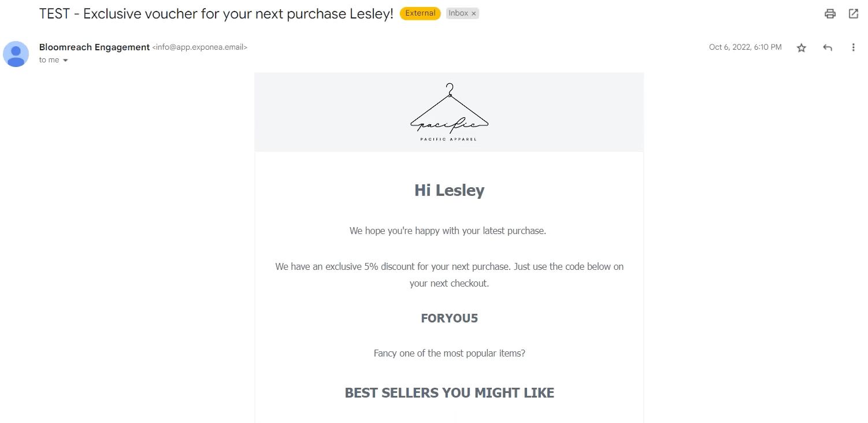Click the Bloomreach Engagement sender name
This screenshot has height=423, width=868.
tap(94, 47)
